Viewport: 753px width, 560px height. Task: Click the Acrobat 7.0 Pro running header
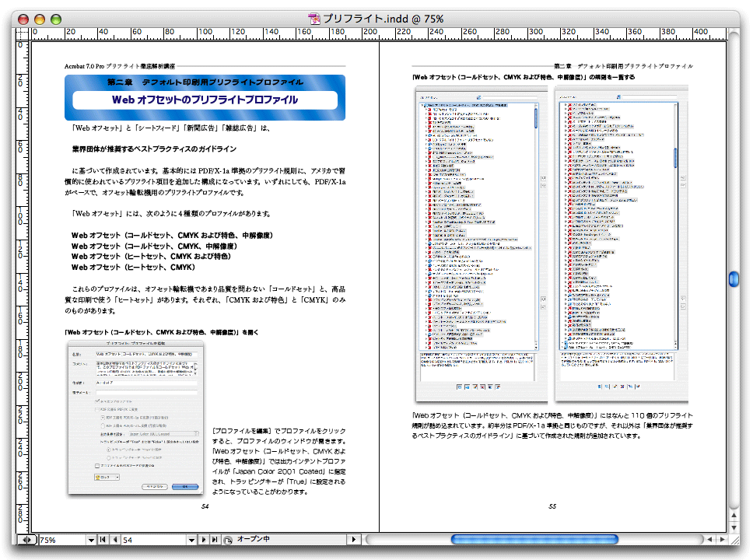tap(120, 66)
